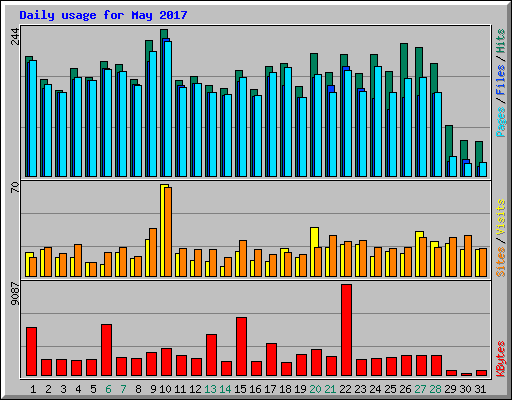Click the green day label 7
Screen dimensions: 512x400
pyautogui.click(x=123, y=389)
